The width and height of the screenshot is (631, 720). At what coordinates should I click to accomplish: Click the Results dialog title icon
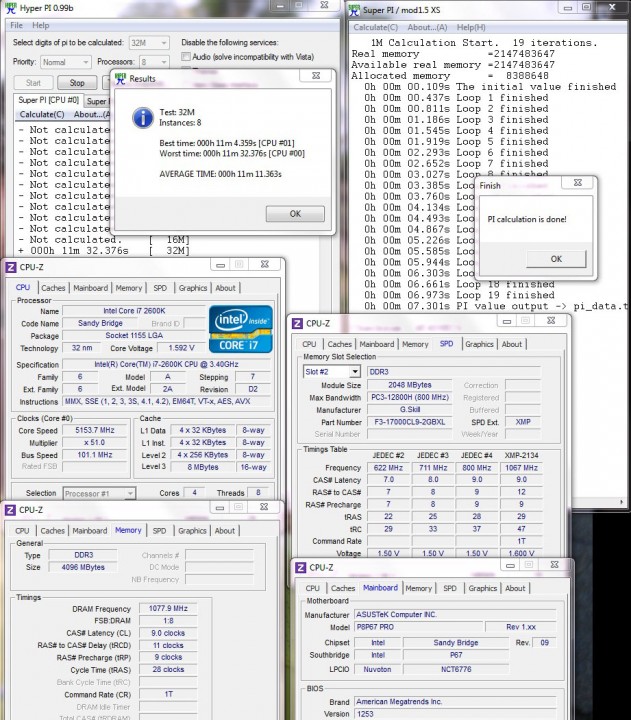click(x=120, y=79)
